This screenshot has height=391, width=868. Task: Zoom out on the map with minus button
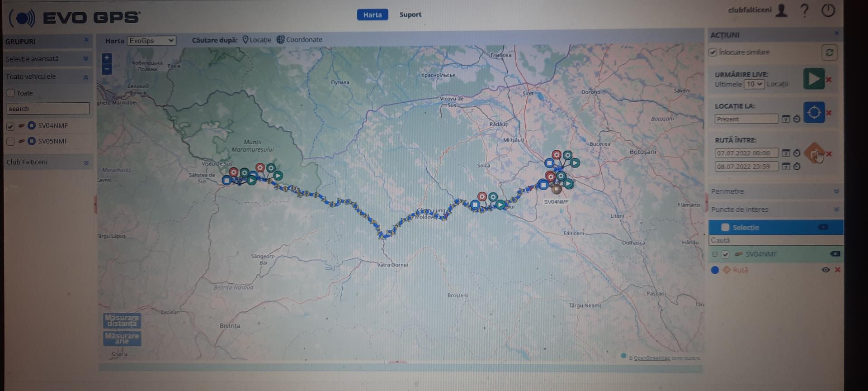tap(107, 69)
